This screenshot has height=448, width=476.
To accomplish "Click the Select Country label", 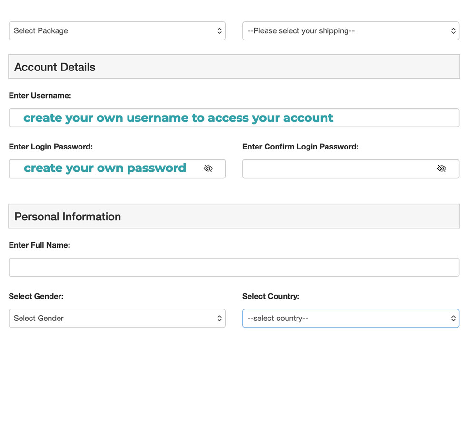I will [x=271, y=296].
